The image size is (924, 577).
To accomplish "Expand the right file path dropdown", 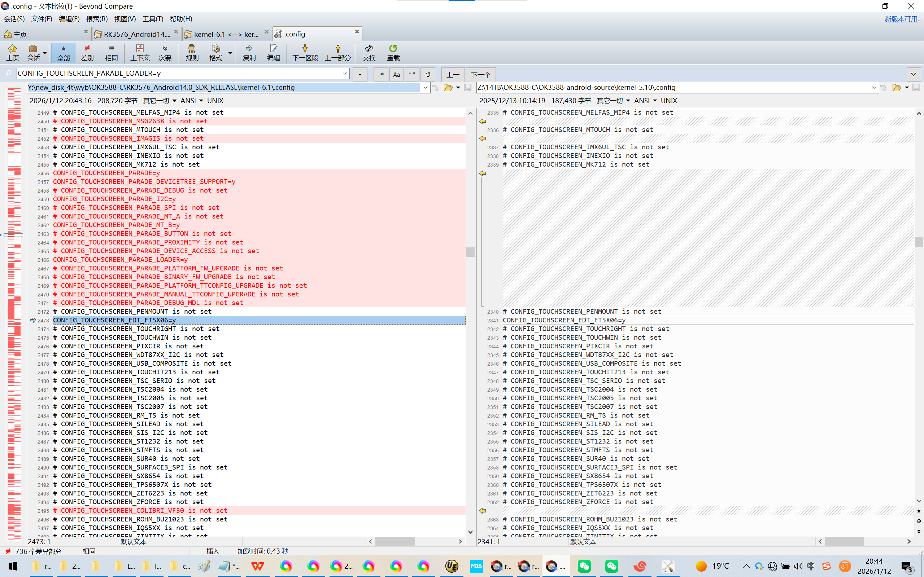I will click(x=874, y=88).
